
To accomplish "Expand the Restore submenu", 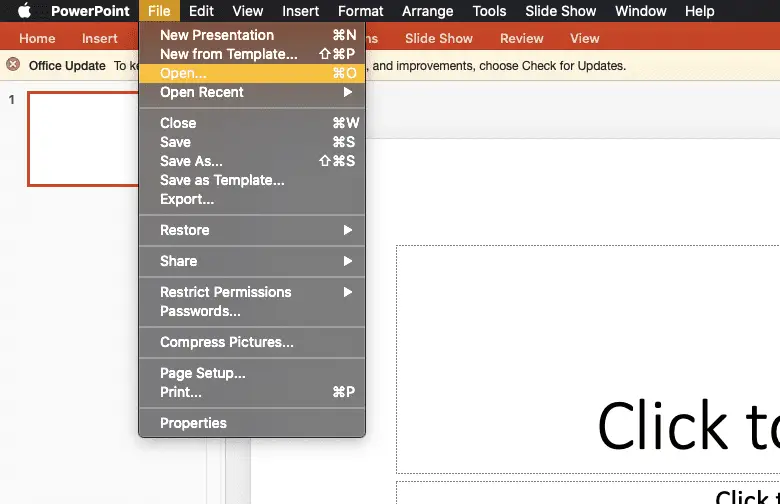I will [x=252, y=230].
